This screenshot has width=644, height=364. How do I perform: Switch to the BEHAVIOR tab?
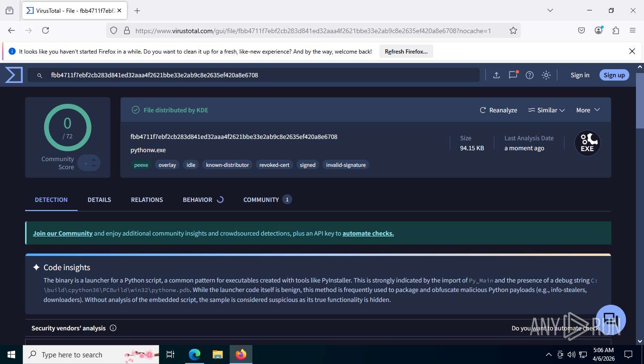pyautogui.click(x=203, y=200)
